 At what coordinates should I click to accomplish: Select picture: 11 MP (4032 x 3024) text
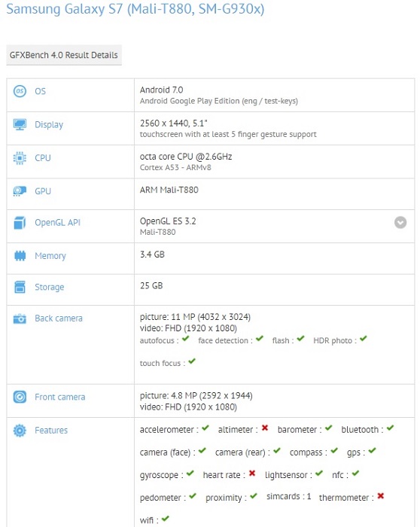(x=195, y=317)
